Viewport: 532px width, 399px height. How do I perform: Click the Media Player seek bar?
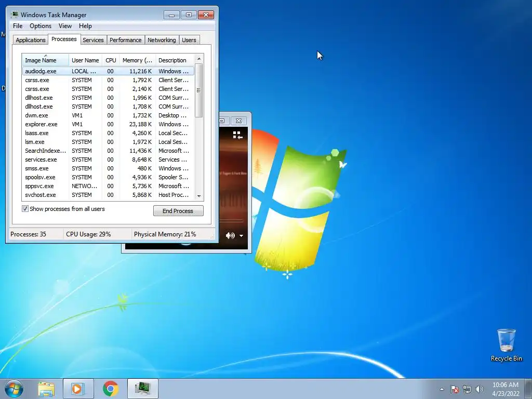click(x=231, y=220)
